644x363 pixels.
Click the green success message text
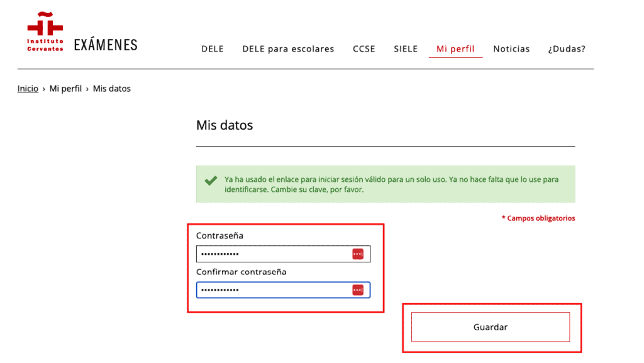coord(391,184)
